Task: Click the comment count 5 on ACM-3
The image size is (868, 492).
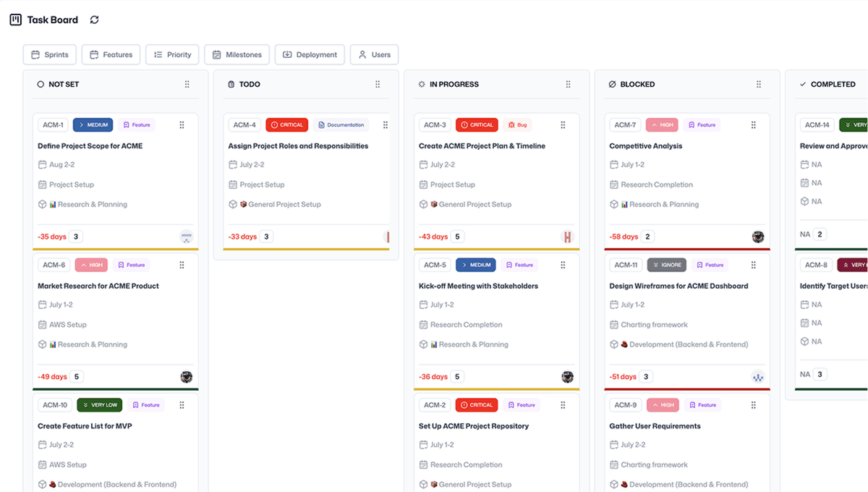Action: pyautogui.click(x=457, y=237)
